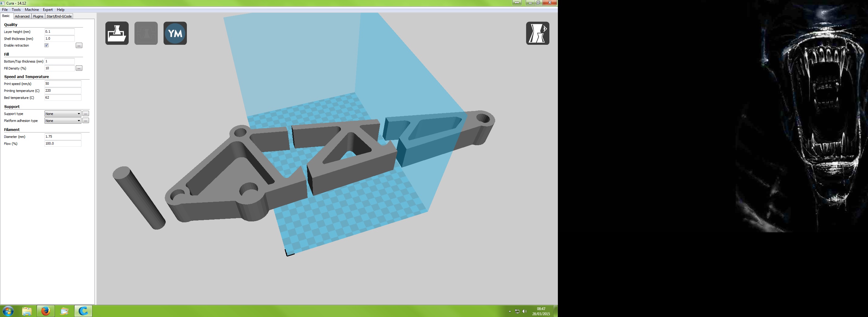Click the volume speaker tray icon

pos(524,311)
